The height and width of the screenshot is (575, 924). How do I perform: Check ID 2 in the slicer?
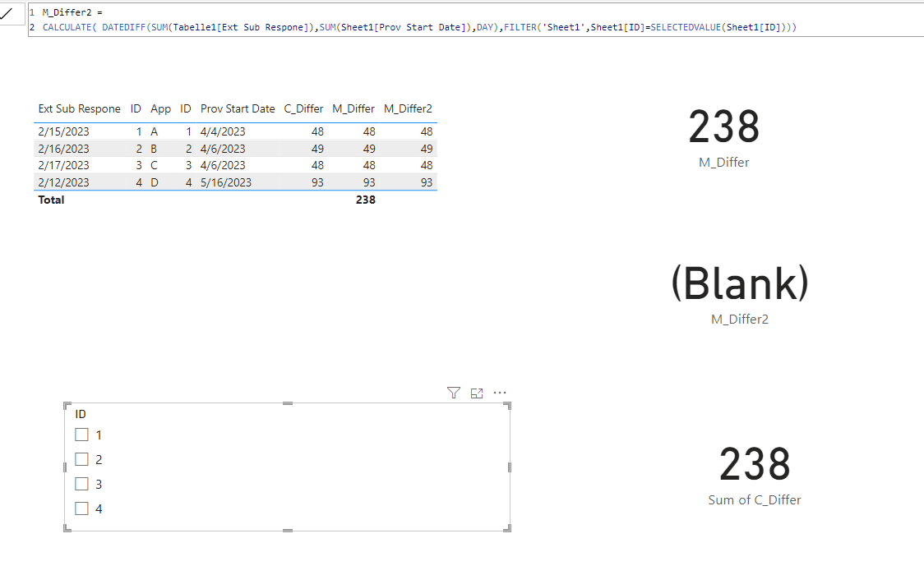point(82,459)
